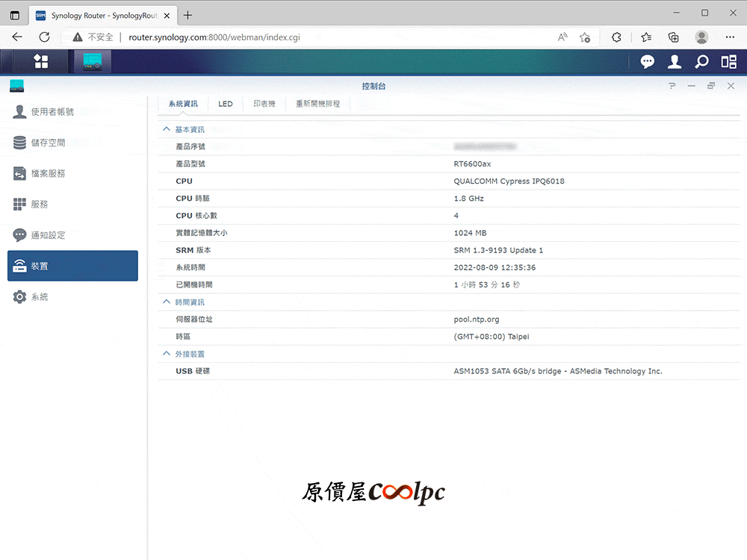The image size is (747, 560).
Task: Open the widgets panel icon
Action: (x=728, y=61)
